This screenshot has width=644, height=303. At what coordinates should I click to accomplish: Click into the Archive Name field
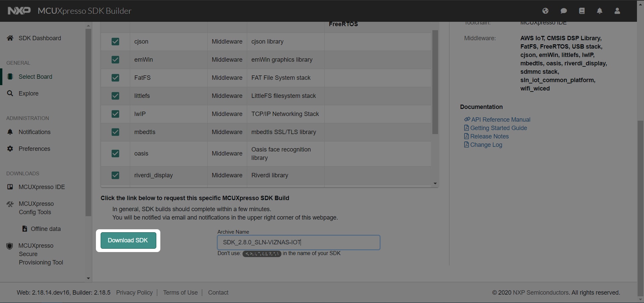pos(299,242)
